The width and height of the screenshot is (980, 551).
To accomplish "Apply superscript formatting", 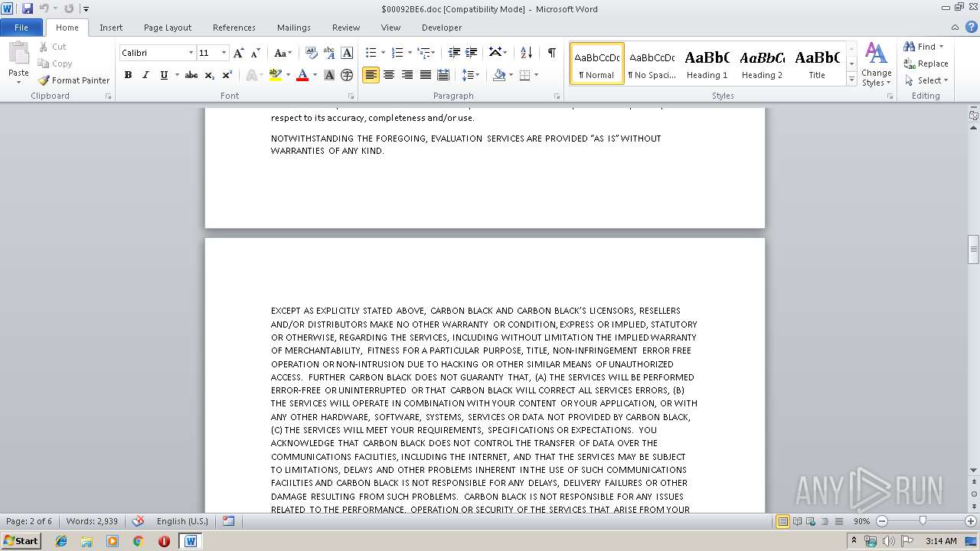I will (x=227, y=75).
